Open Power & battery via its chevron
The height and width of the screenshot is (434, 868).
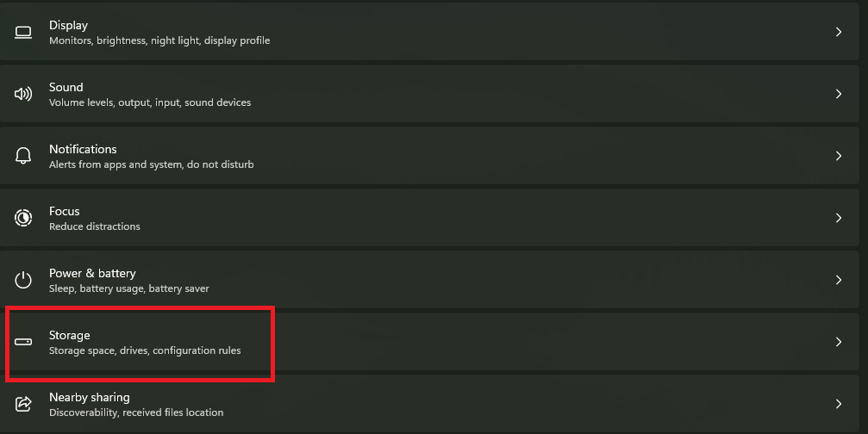pos(839,280)
